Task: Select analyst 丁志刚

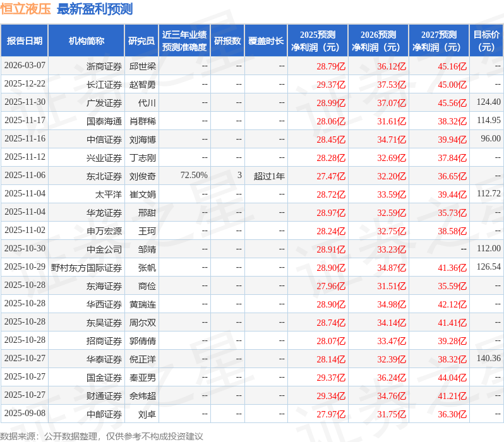Action: point(142,158)
